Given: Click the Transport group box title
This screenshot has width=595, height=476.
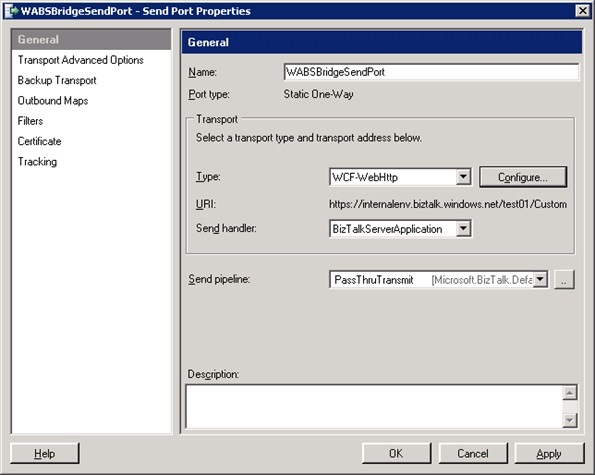Looking at the screenshot, I should [x=217, y=119].
